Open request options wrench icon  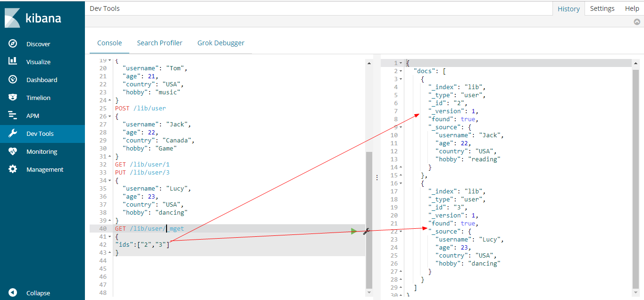pos(366,231)
